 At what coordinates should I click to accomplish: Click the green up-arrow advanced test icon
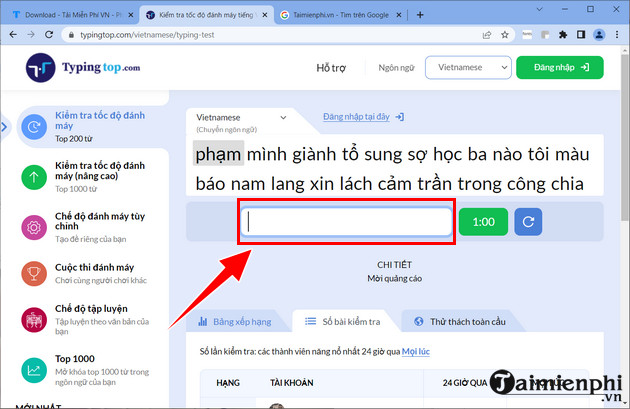[34, 177]
